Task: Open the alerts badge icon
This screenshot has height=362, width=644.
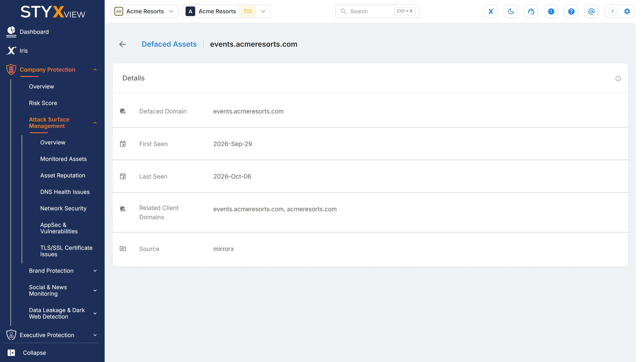Action: coord(551,11)
